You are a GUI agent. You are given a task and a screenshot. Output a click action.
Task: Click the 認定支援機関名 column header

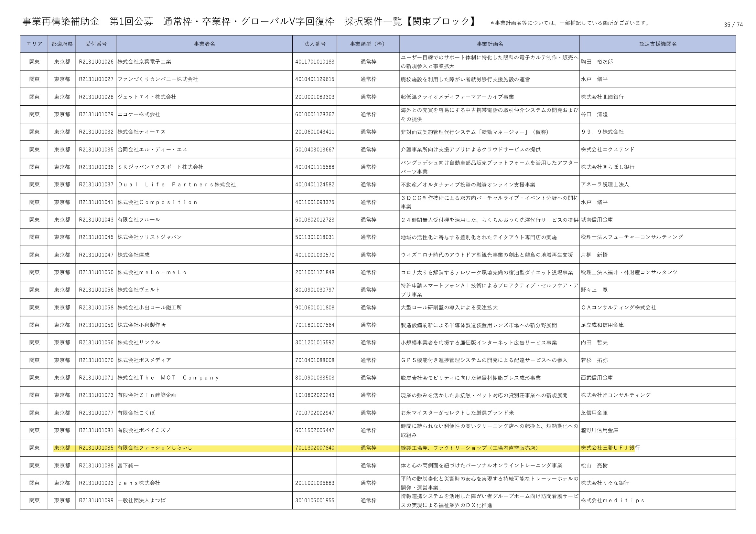(x=658, y=44)
